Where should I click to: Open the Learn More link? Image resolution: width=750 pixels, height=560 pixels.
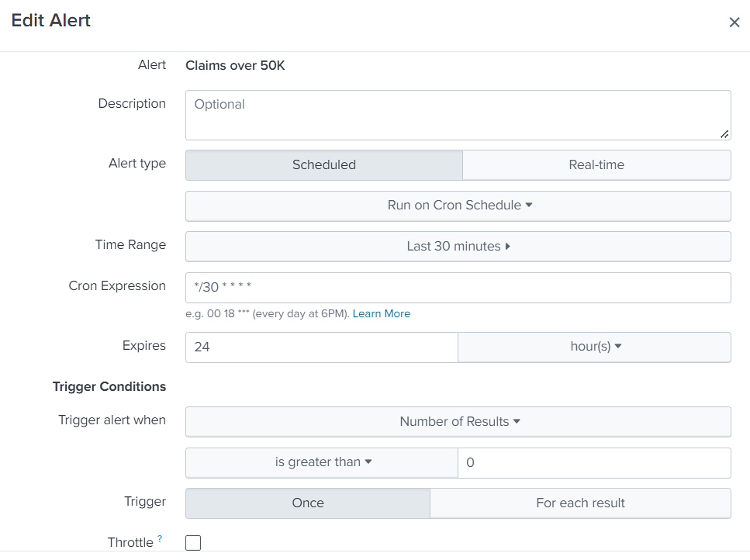pos(381,313)
